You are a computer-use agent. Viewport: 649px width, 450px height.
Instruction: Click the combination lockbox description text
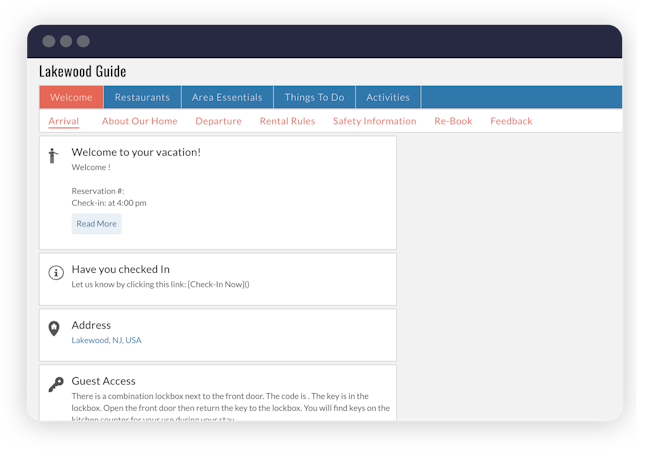pyautogui.click(x=231, y=407)
